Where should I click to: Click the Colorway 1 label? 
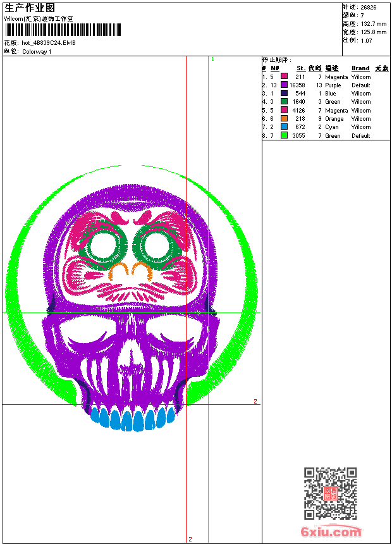click(x=37, y=52)
